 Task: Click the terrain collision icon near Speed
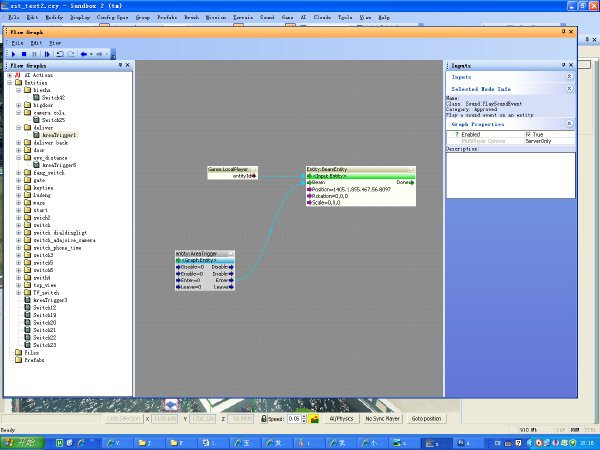point(315,419)
